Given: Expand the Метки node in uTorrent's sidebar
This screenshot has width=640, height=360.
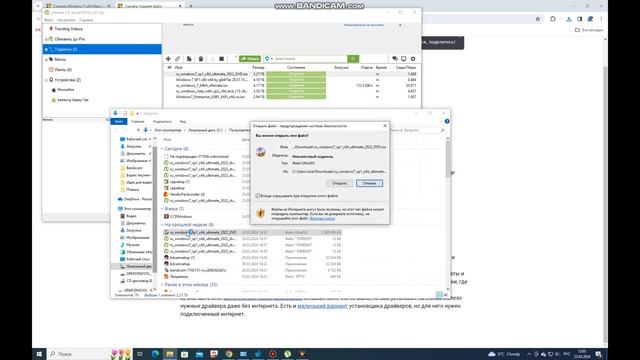Looking at the screenshot, I should click(x=46, y=60).
